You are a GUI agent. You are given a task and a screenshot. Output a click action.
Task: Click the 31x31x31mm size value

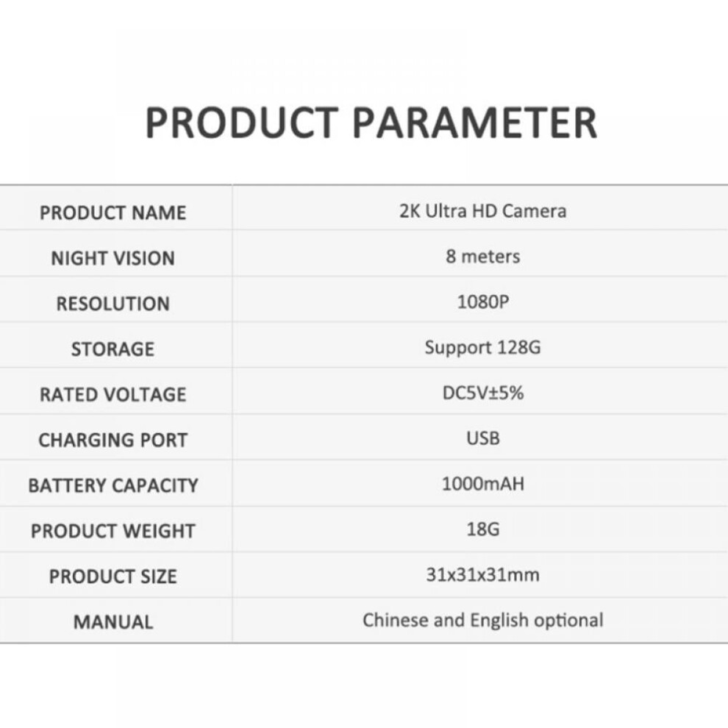(x=483, y=575)
